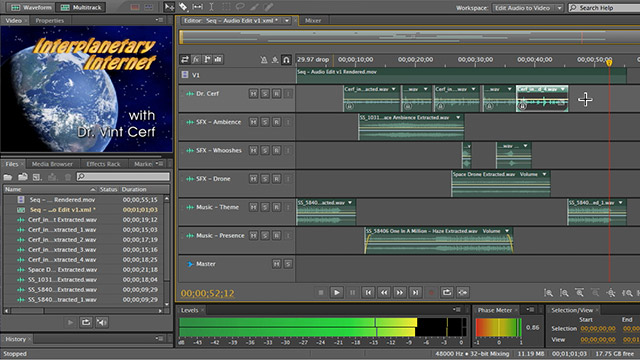Click the Search Help field

tap(604, 8)
